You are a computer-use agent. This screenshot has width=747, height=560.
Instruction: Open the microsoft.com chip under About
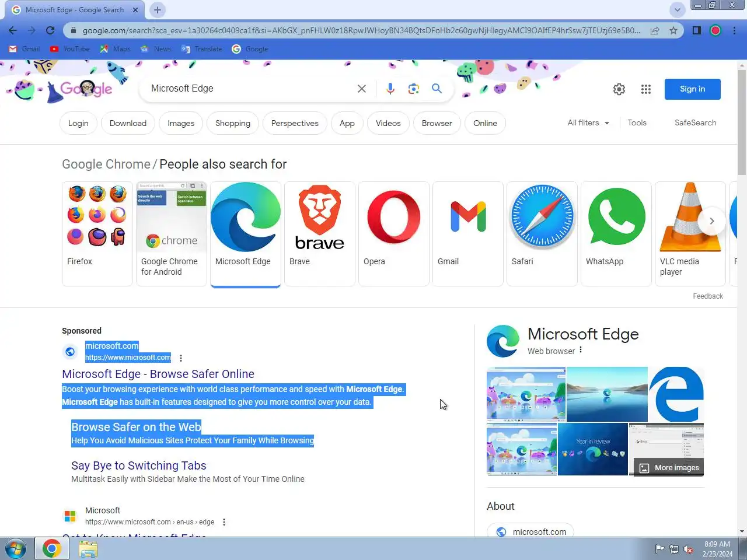pos(530,531)
